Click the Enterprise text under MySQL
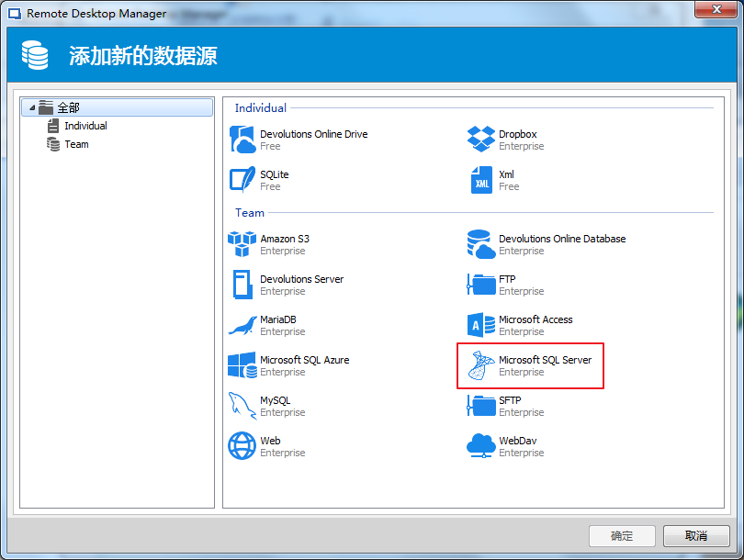 (x=283, y=412)
